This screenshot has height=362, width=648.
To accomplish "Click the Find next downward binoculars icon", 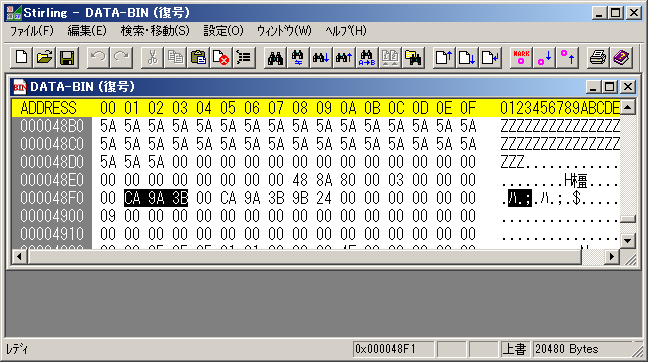I will pos(321,57).
